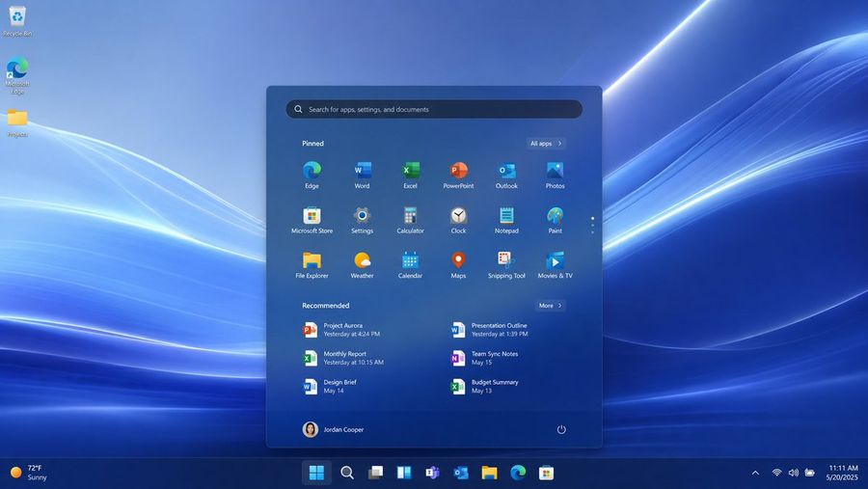Screen dimensions: 868x489
Task: Open the power options button
Action: (x=561, y=429)
